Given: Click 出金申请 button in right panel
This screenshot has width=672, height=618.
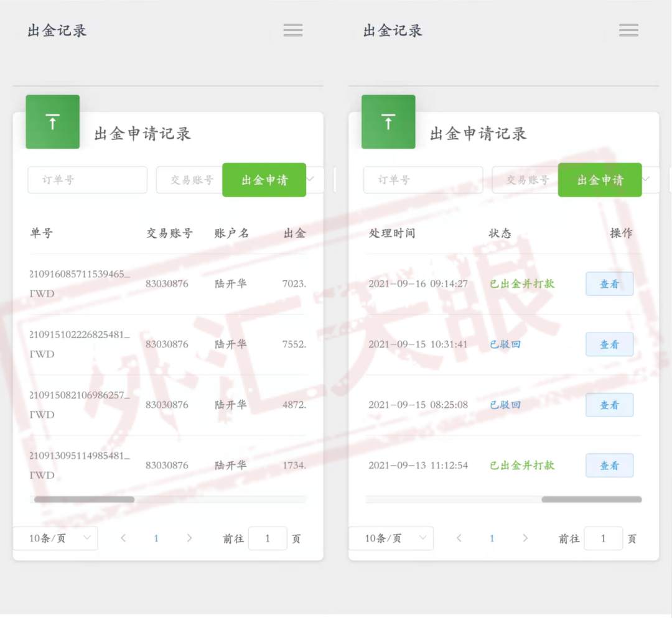Looking at the screenshot, I should [600, 180].
